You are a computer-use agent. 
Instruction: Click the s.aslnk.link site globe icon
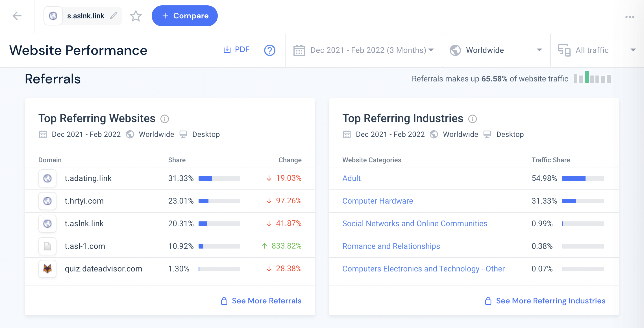point(53,16)
